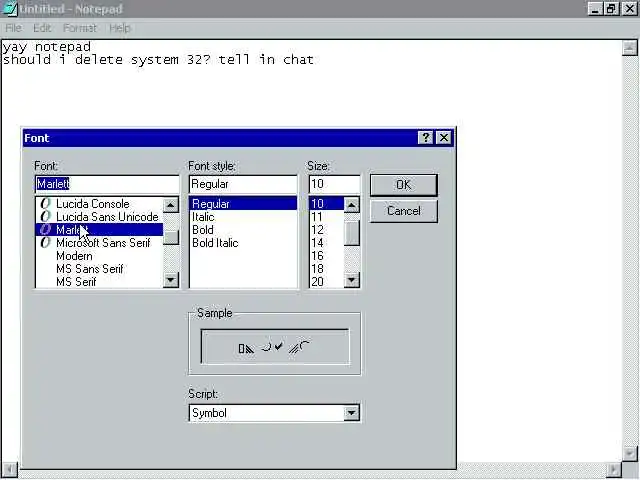Select size 18 in size list
The height and width of the screenshot is (480, 640).
click(327, 269)
